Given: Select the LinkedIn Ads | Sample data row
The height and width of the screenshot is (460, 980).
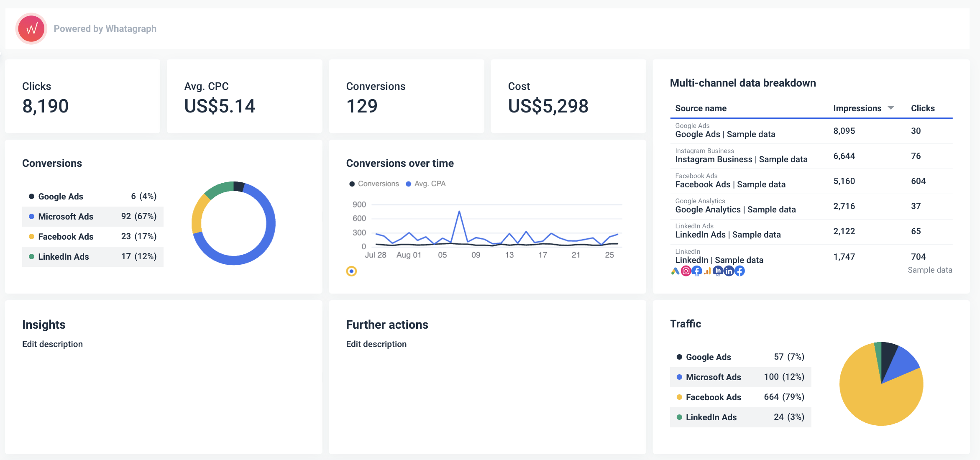Looking at the screenshot, I should point(811,231).
